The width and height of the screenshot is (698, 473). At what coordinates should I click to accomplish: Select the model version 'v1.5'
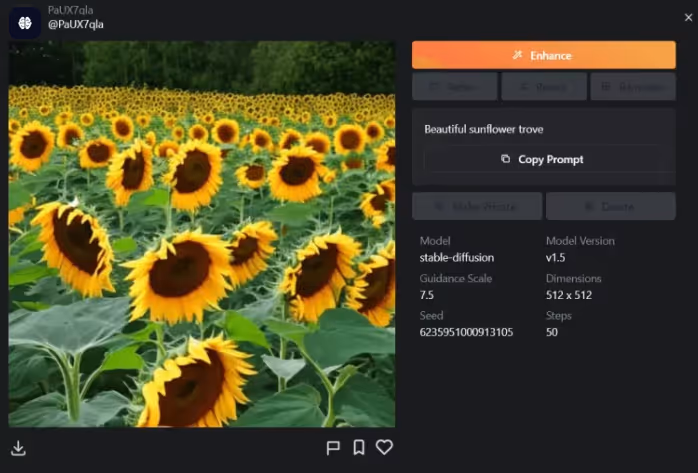point(556,258)
